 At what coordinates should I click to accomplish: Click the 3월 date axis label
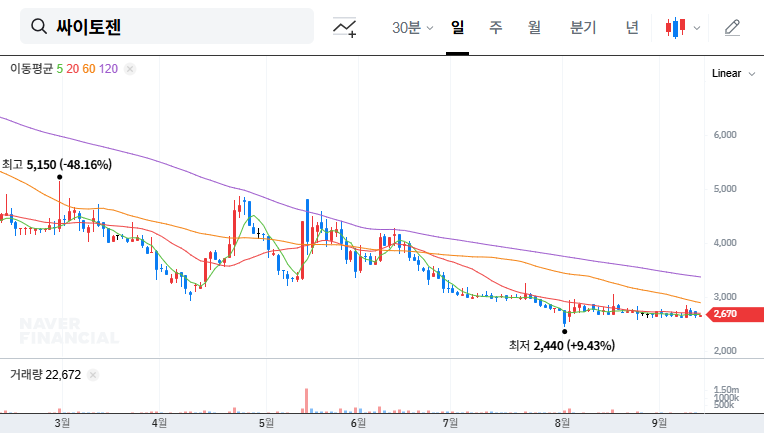coord(62,423)
